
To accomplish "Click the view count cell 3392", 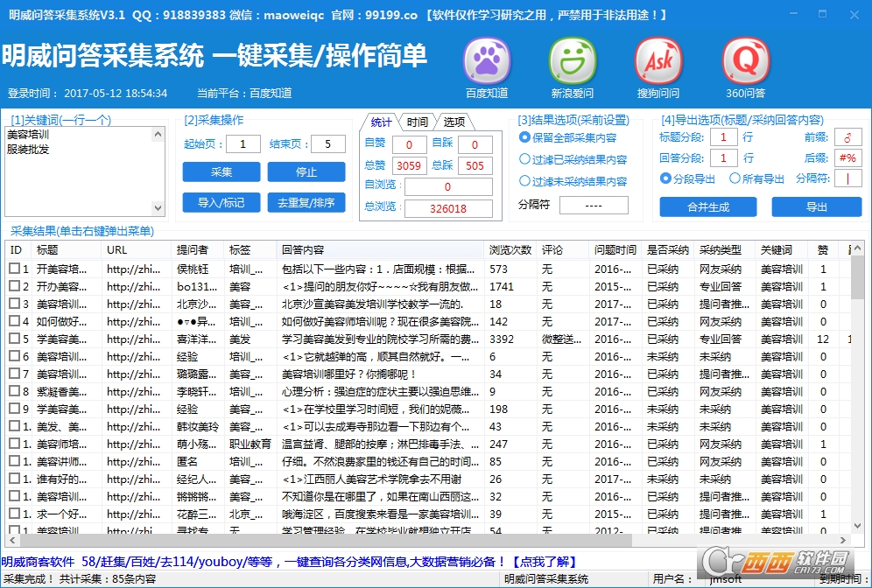I will click(502, 339).
